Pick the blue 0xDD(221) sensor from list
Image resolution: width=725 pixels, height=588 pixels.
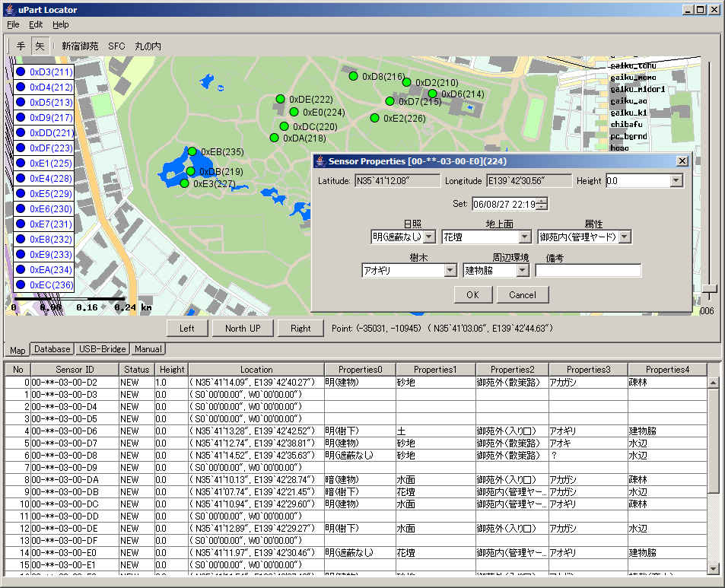[x=21, y=132]
